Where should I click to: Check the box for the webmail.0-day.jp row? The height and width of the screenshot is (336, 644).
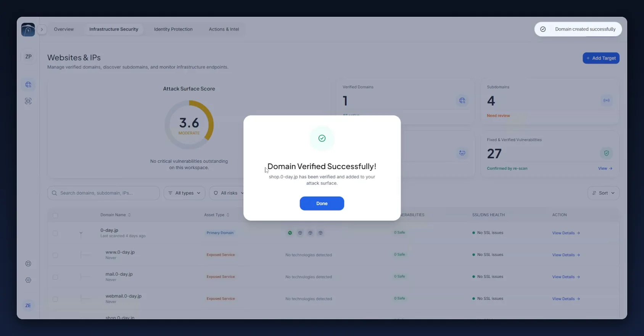point(55,299)
